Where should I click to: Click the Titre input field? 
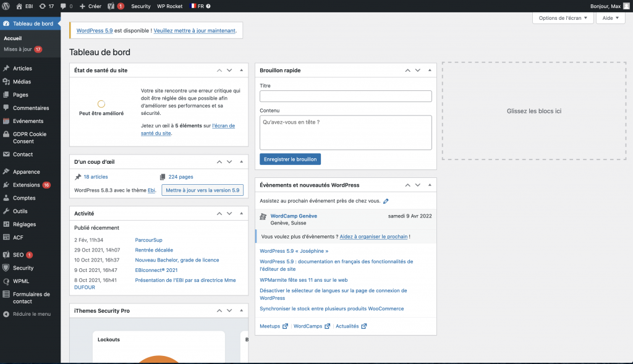(346, 96)
